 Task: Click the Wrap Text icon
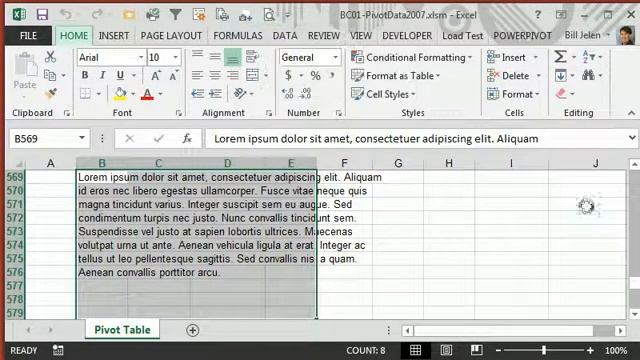coord(252,57)
